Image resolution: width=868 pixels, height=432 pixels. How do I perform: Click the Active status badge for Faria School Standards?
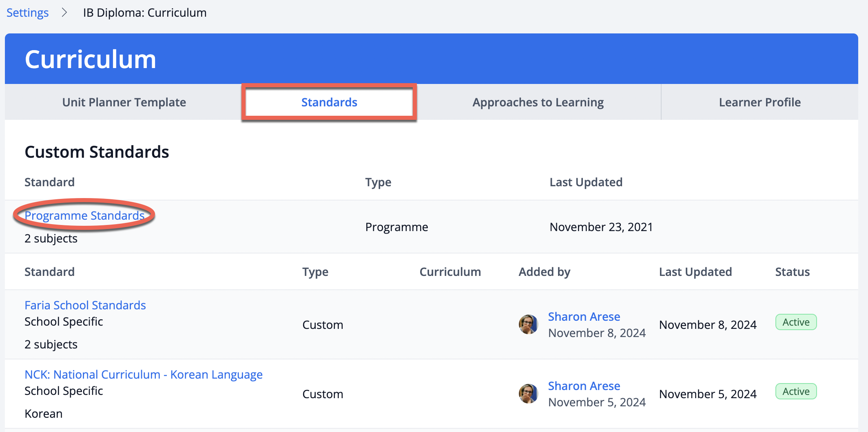coord(795,322)
